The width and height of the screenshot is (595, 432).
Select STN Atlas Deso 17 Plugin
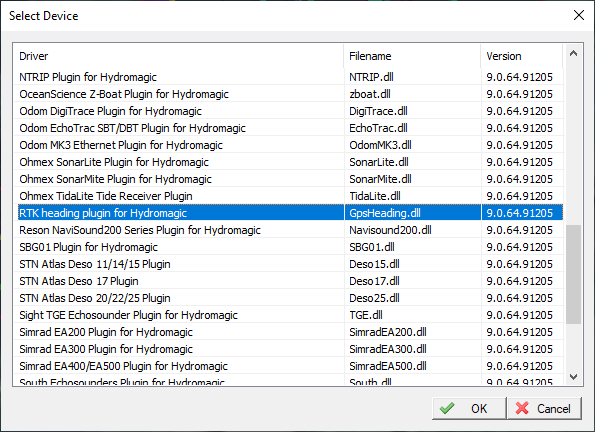pos(288,281)
